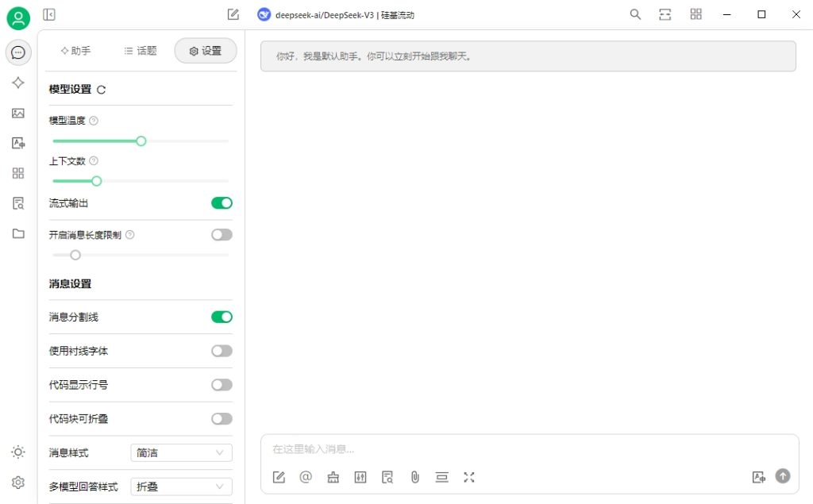Open search in the top bar
This screenshot has width=813, height=504.
(635, 14)
